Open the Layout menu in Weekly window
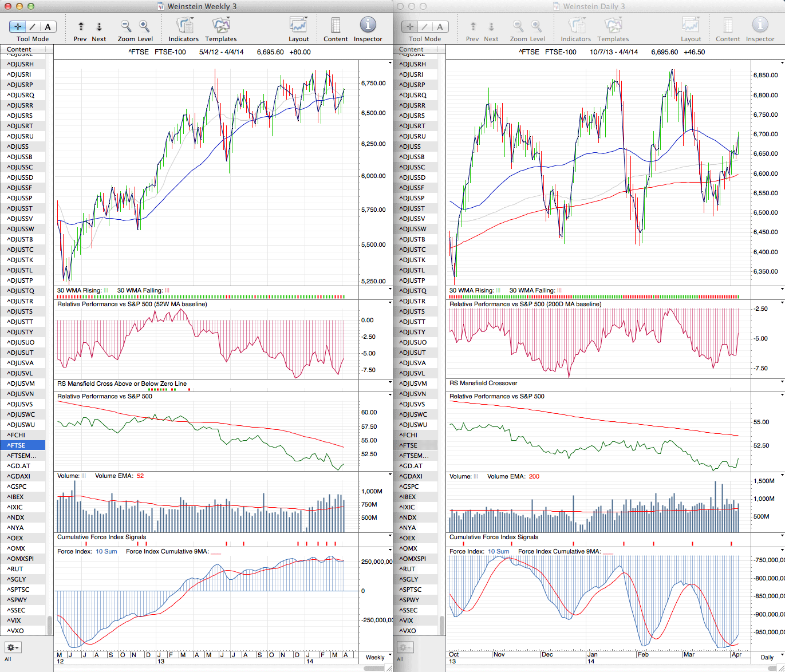Viewport: 785px width, 672px height. pyautogui.click(x=298, y=26)
